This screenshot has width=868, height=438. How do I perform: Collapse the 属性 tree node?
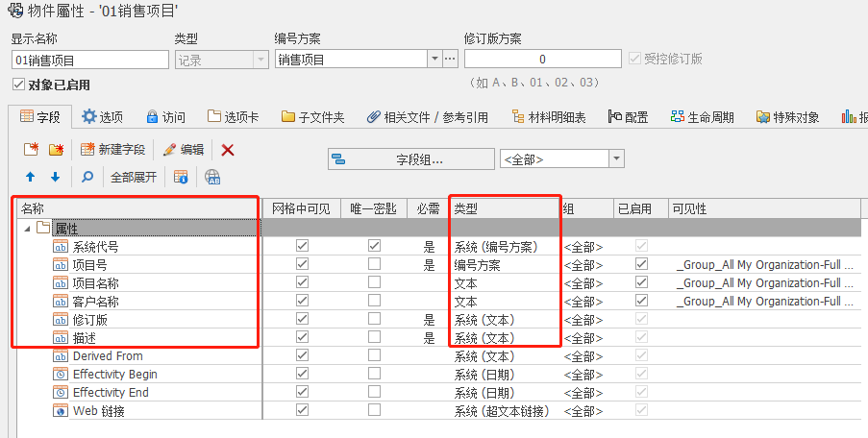tap(27, 228)
